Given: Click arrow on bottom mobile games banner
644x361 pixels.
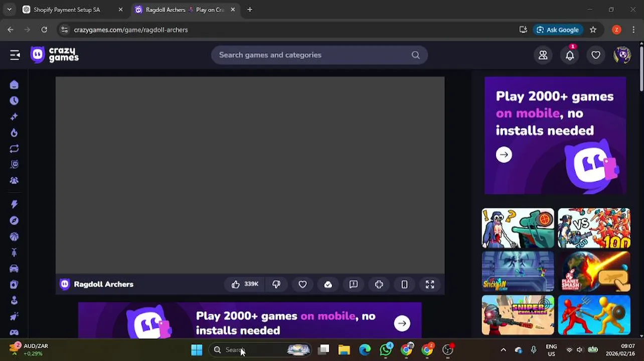Looking at the screenshot, I should tap(402, 323).
